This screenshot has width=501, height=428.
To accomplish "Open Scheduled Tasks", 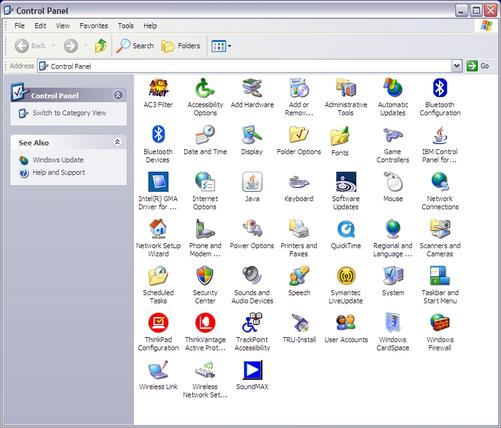I will (158, 285).
